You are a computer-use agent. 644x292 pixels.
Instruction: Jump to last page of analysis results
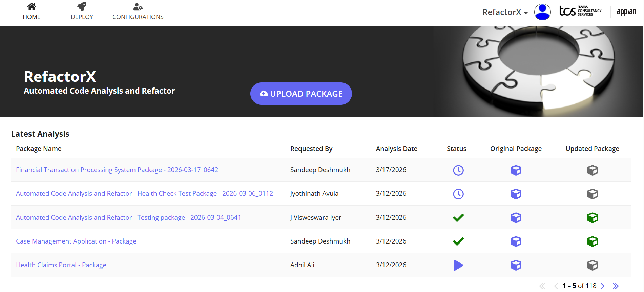point(616,286)
